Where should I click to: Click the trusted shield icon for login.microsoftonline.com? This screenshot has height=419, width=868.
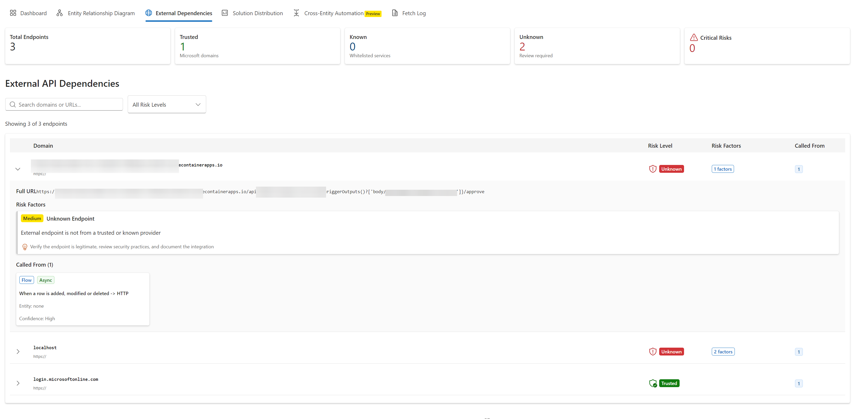(x=653, y=383)
